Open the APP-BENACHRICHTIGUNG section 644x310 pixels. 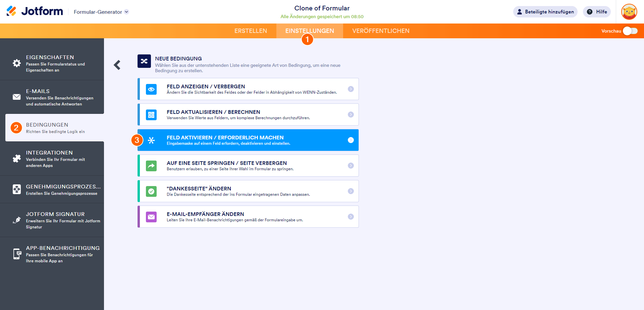[52, 254]
